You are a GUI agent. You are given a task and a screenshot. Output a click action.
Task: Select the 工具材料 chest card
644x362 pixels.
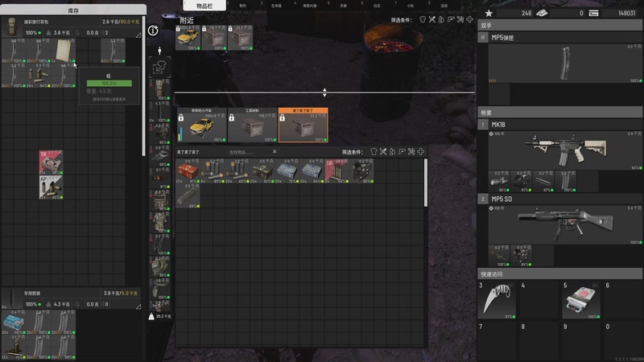pyautogui.click(x=252, y=125)
